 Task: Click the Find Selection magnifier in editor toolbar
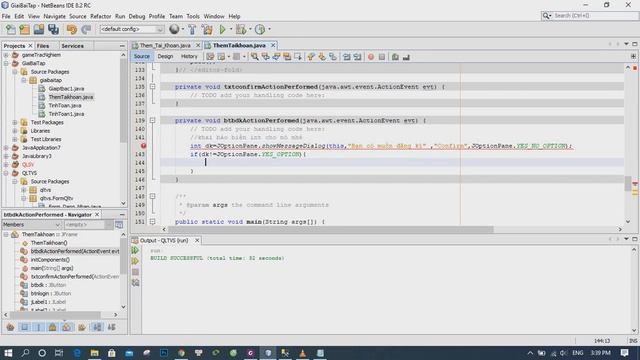click(x=255, y=57)
